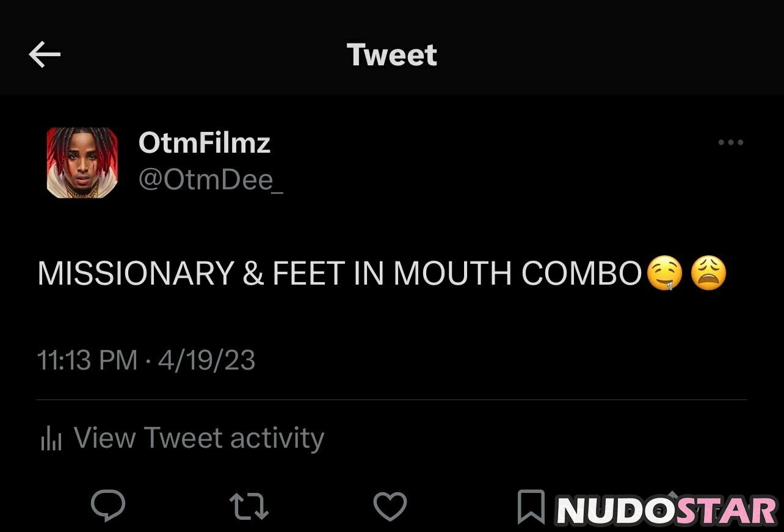This screenshot has width=784, height=532.
Task: Click the OtmFilmz display name
Action: tap(204, 143)
